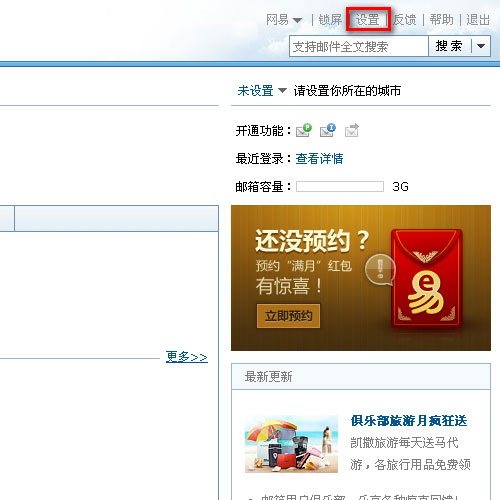Click the 更多>> link

pyautogui.click(x=187, y=357)
